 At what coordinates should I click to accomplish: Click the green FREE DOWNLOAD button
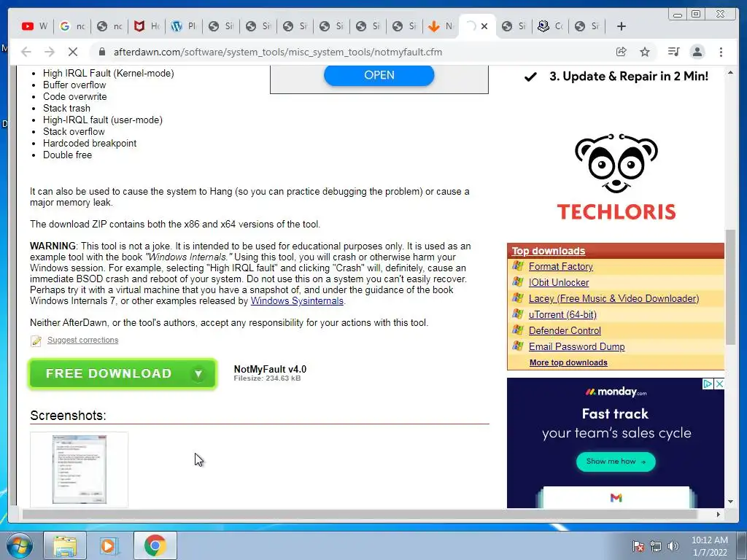(123, 374)
